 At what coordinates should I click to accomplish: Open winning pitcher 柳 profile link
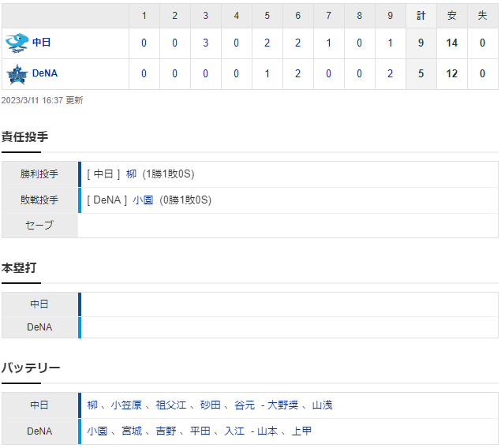point(131,174)
